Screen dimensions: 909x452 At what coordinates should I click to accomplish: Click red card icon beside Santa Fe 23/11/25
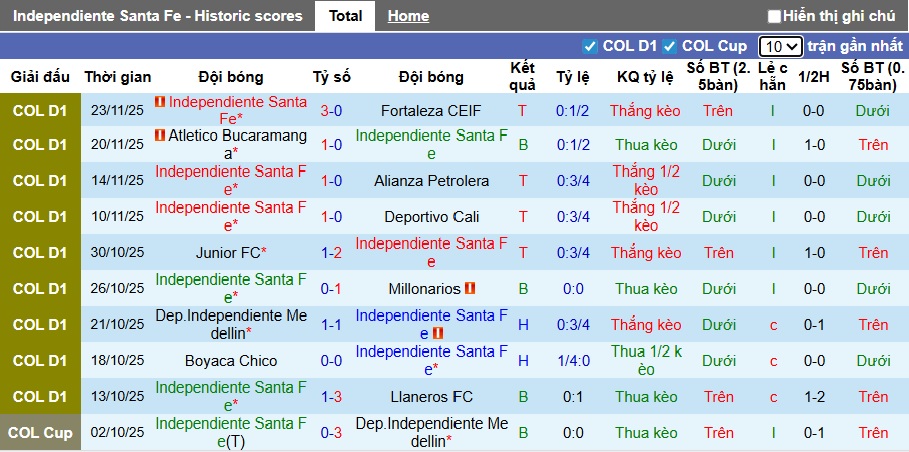coord(160,102)
